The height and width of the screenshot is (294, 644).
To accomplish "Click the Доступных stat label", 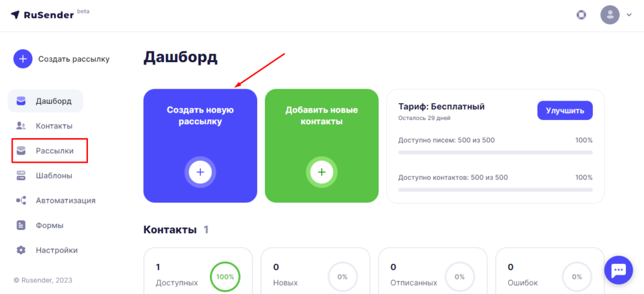I will (x=177, y=283).
